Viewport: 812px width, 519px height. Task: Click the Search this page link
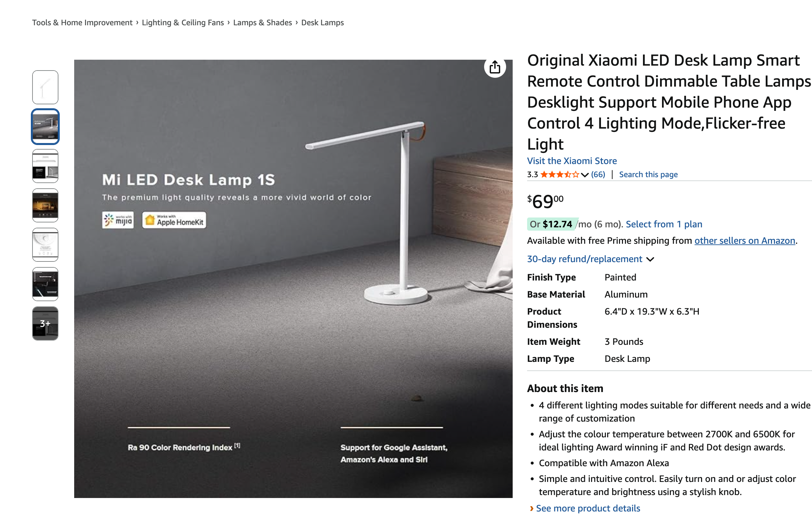click(x=648, y=175)
